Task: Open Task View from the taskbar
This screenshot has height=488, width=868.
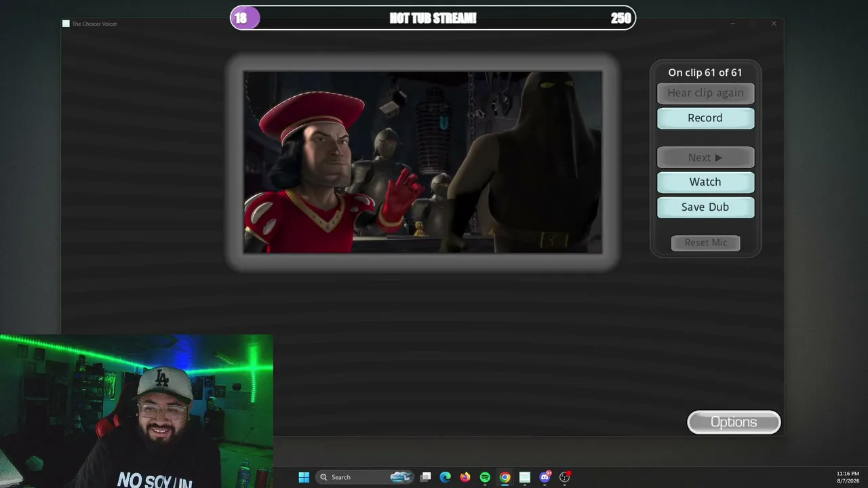Action: pyautogui.click(x=425, y=477)
